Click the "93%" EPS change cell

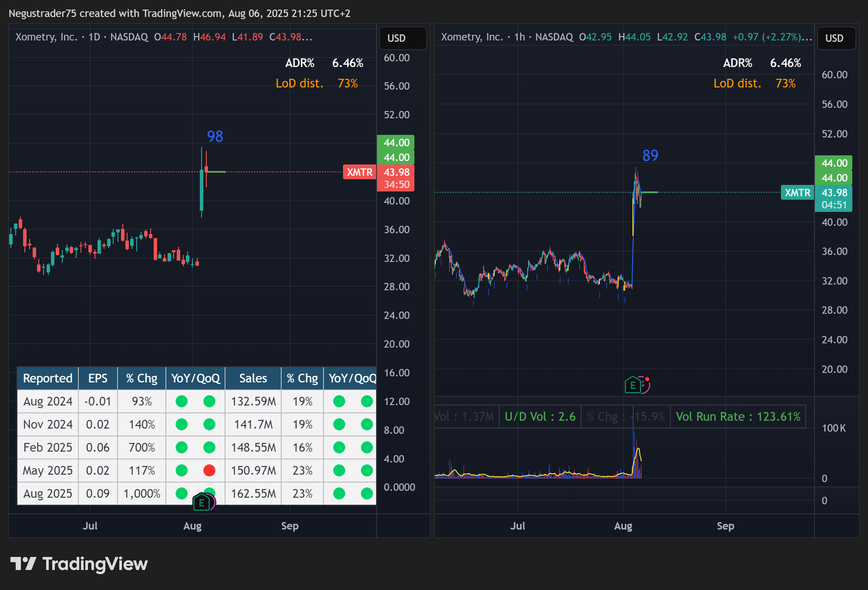pyautogui.click(x=142, y=401)
